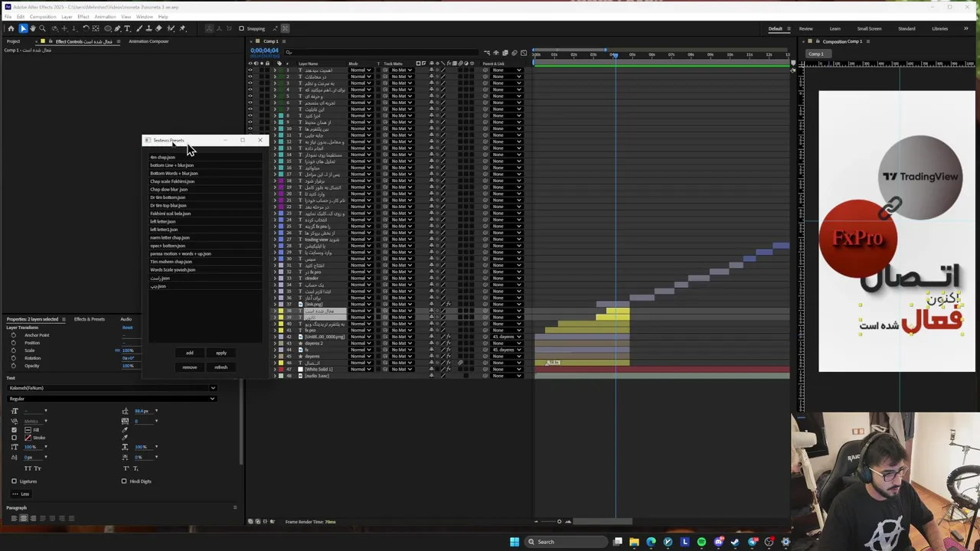Set paragraph alignment to left

click(x=13, y=518)
